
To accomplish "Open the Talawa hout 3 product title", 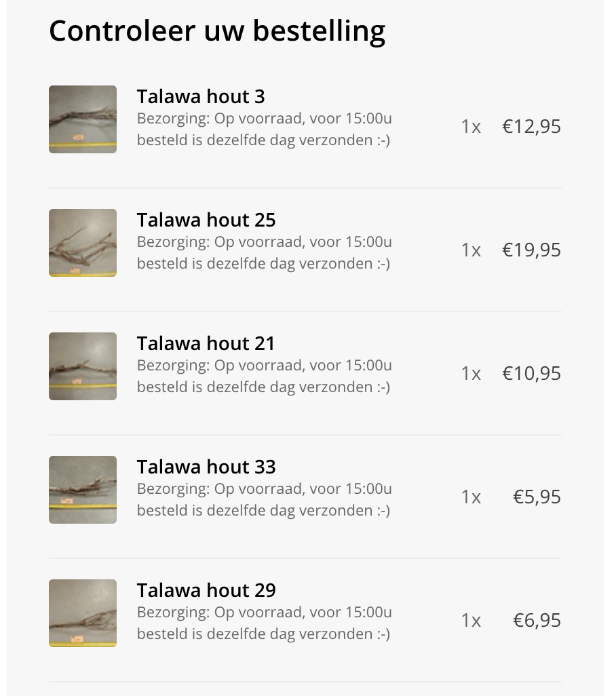I will point(201,96).
